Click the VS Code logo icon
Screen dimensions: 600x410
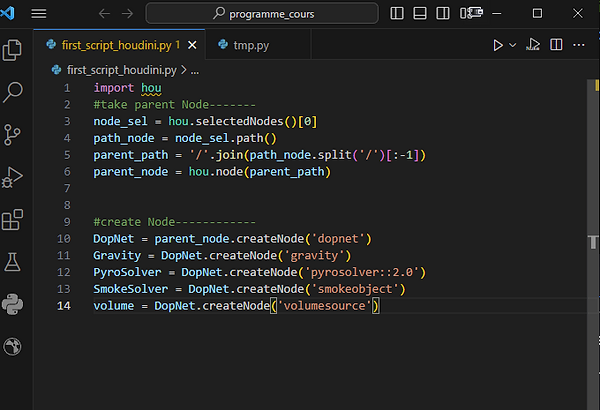click(x=7, y=13)
